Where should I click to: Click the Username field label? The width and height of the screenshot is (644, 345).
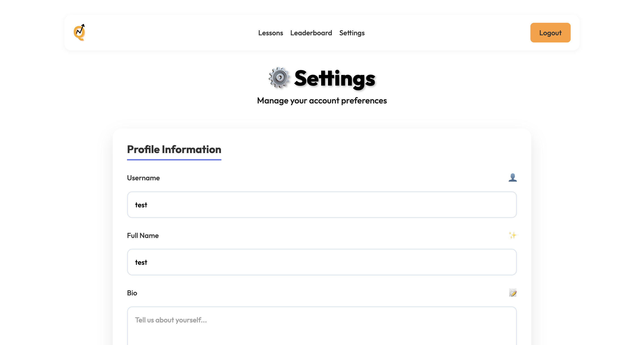[143, 178]
